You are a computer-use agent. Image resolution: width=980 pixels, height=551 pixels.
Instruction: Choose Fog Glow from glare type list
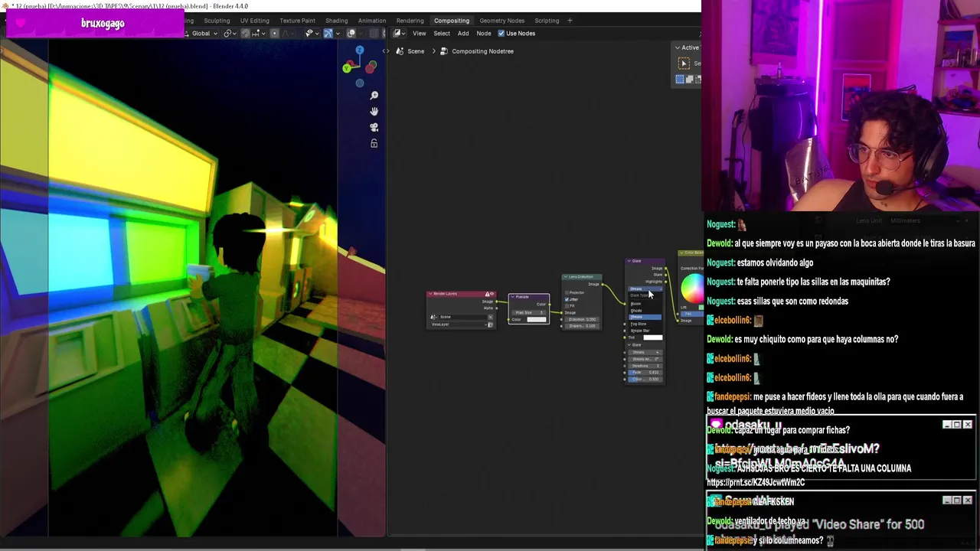[x=645, y=324]
